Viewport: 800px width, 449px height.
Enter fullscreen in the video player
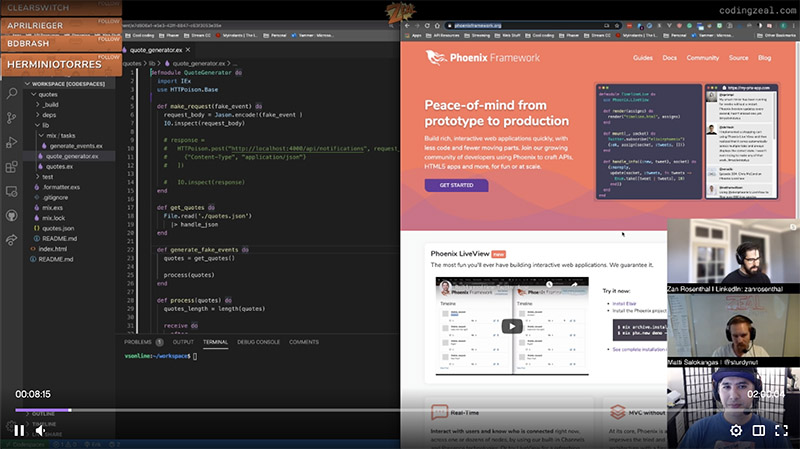pos(781,431)
